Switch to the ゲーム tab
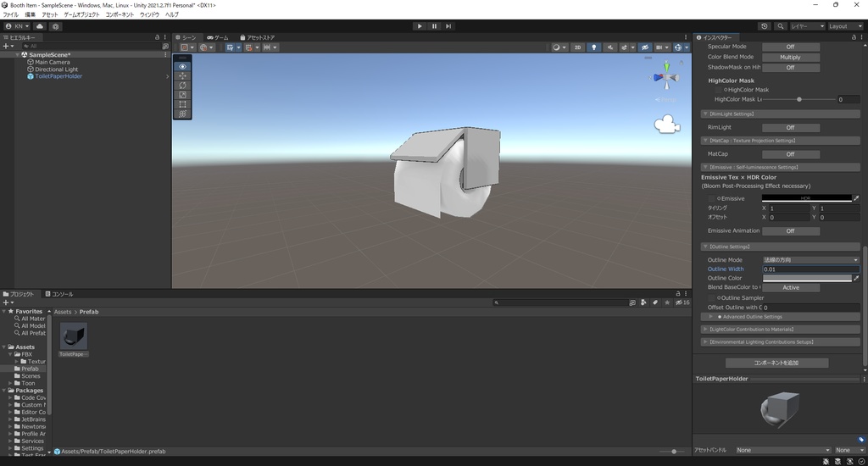This screenshot has width=868, height=466. point(218,37)
